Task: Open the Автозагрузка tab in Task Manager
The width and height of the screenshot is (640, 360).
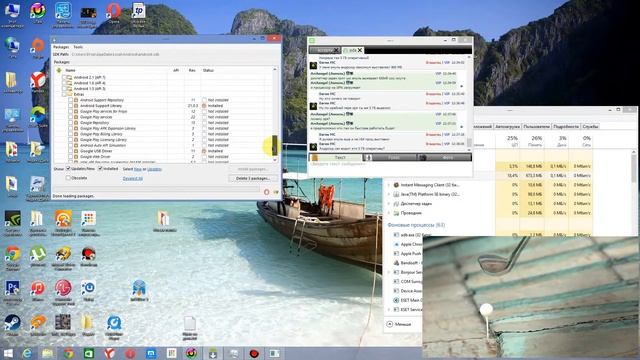Action: pyautogui.click(x=507, y=127)
